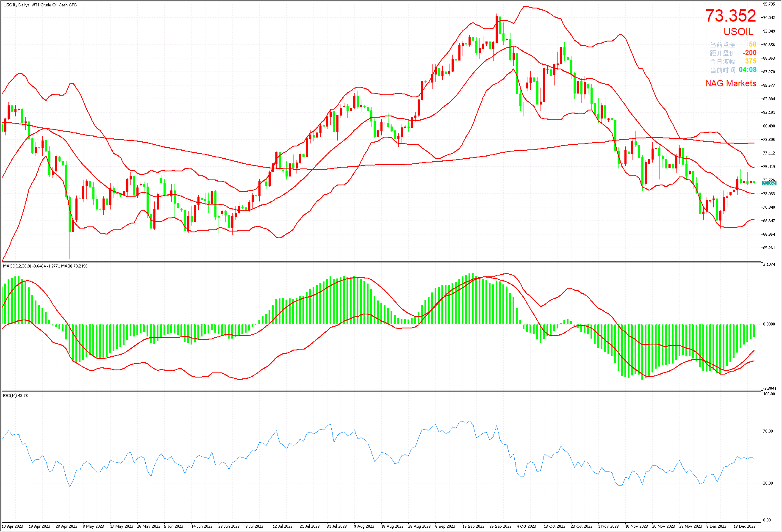Click the 8 Dec 2023 date label

click(x=717, y=526)
